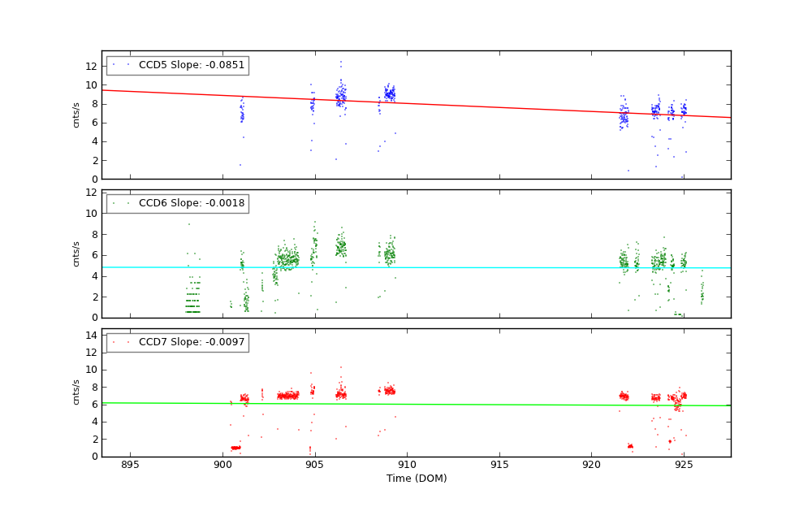Click the low red data cluster near day 922
The width and height of the screenshot is (812, 507).
tap(630, 445)
